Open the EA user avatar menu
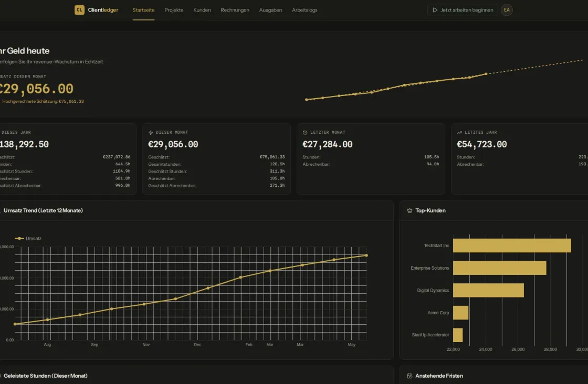The height and width of the screenshot is (384, 588). pos(507,10)
